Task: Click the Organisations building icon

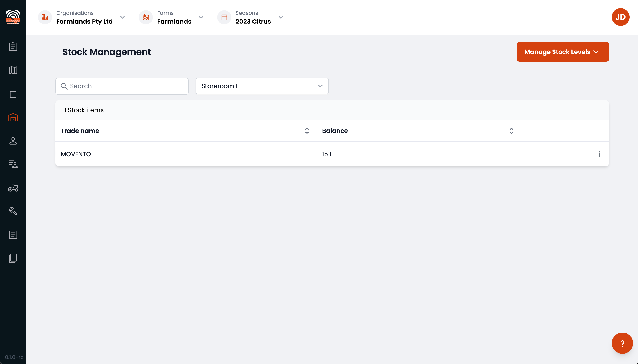Action: tap(45, 17)
